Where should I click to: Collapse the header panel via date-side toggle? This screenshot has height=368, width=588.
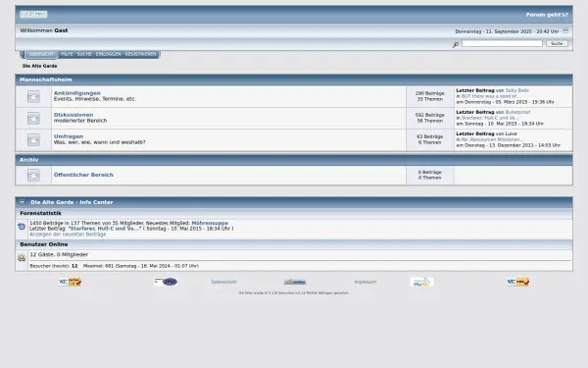pos(565,30)
